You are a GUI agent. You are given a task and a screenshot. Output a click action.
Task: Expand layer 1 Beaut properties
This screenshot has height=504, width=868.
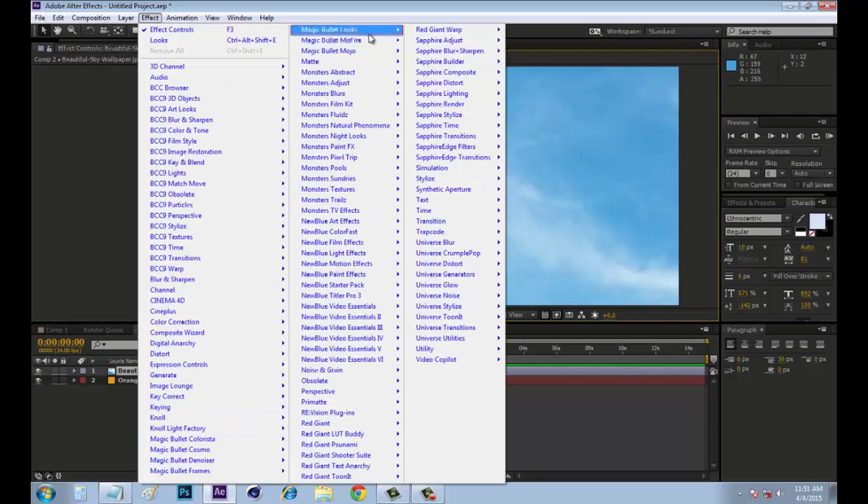[74, 371]
